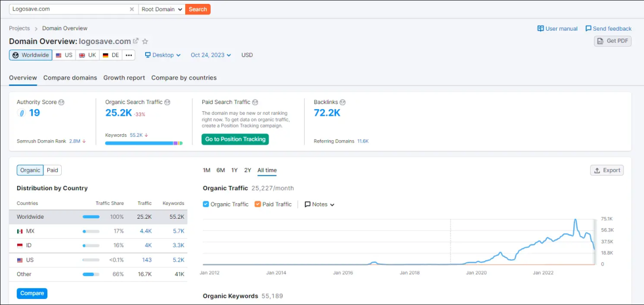Click the Get PDF button
Viewport: 644px width, 305px height.
coord(613,41)
